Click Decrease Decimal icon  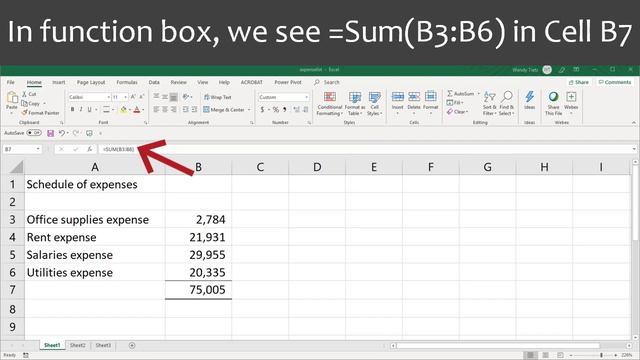click(x=305, y=109)
